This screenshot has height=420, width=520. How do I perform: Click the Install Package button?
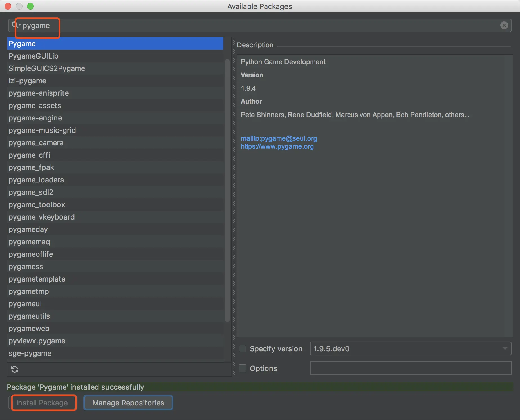(x=42, y=403)
